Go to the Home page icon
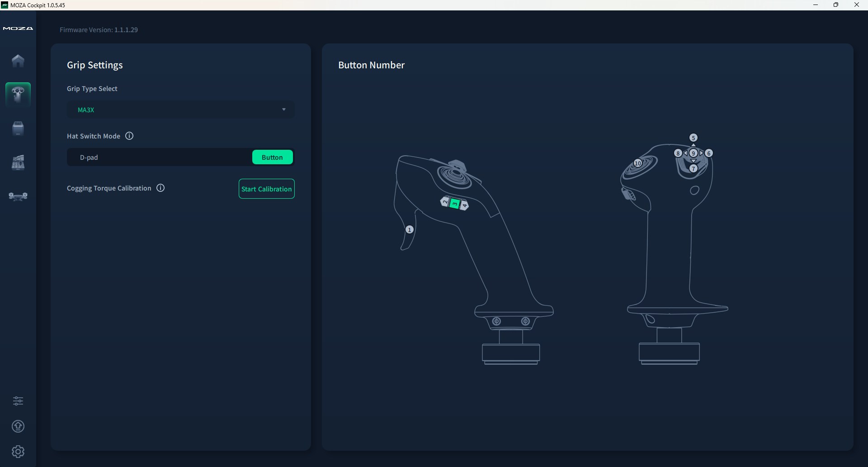Screen dimensions: 868x467 [x=18, y=61]
